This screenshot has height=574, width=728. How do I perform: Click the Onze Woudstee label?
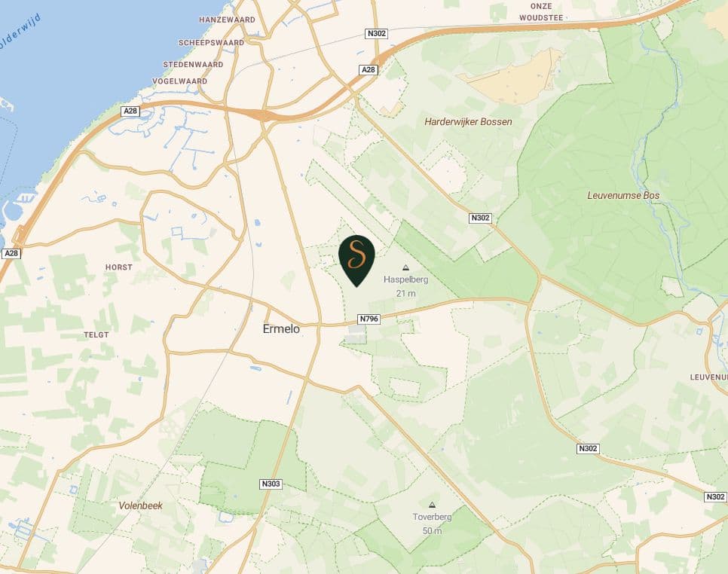[541, 12]
